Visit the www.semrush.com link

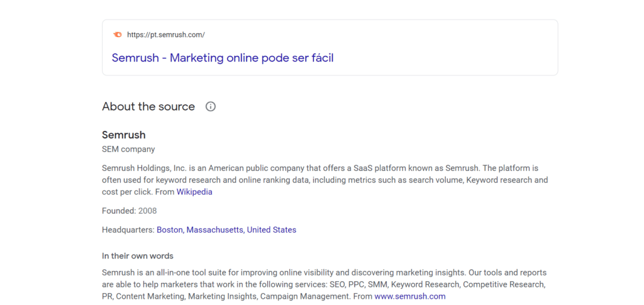coord(410,296)
